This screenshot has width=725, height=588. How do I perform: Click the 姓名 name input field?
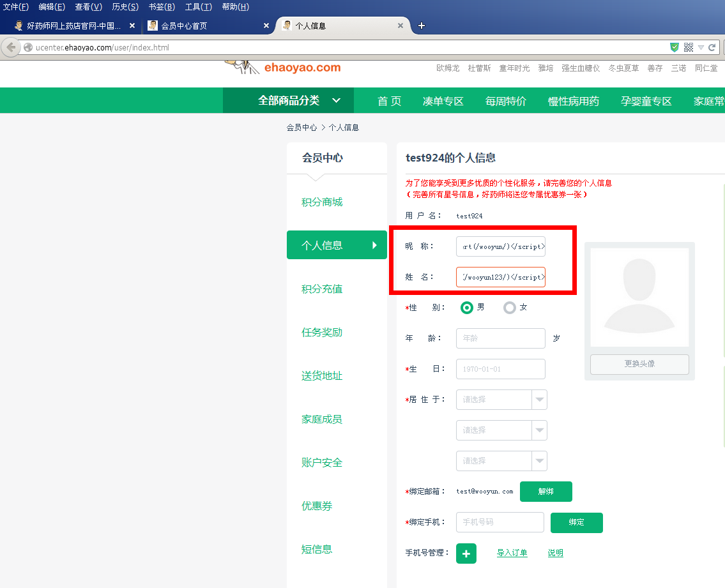coord(501,277)
